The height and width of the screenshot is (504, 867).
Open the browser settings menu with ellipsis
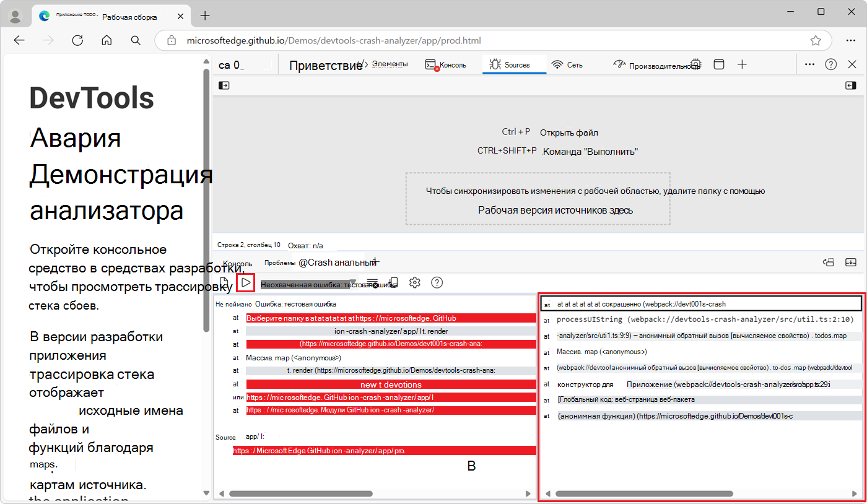coord(851,40)
